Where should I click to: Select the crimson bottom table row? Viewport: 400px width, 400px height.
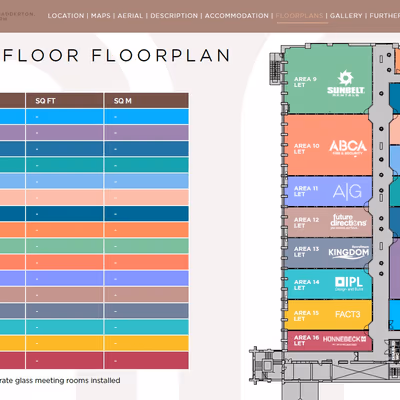point(94,361)
